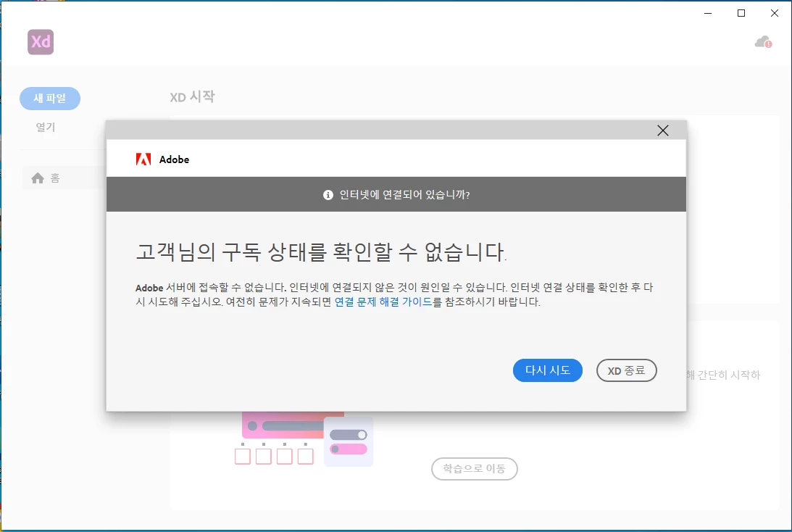
Task: Click the 다시 시도 retry button
Action: pyautogui.click(x=548, y=370)
